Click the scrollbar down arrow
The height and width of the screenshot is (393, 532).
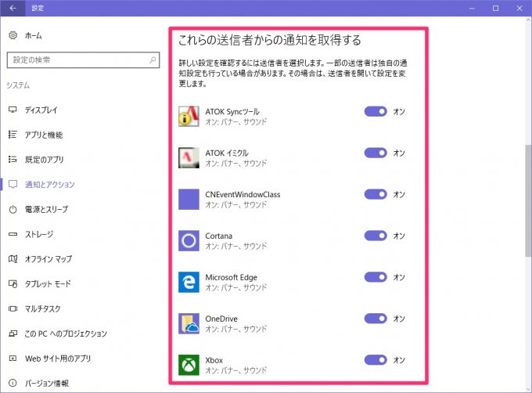[528, 389]
